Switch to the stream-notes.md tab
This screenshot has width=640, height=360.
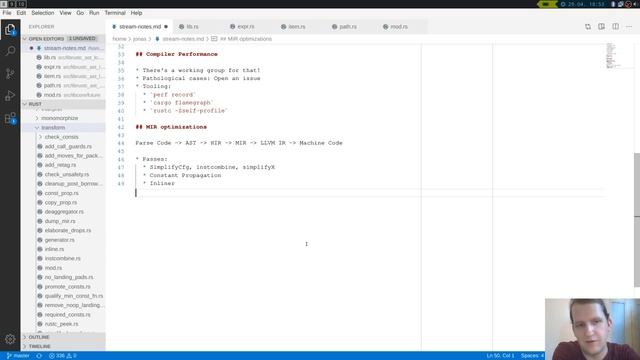pyautogui.click(x=140, y=27)
